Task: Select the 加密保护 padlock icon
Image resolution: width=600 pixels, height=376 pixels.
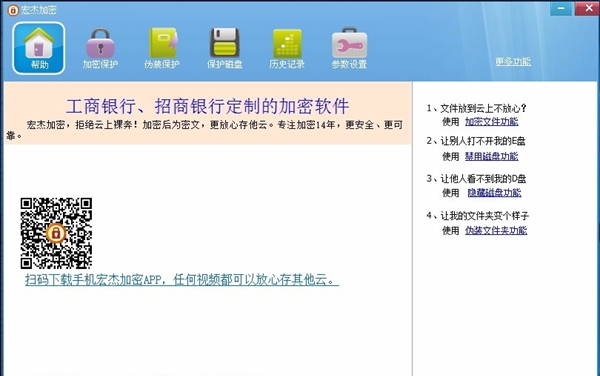Action: [100, 48]
